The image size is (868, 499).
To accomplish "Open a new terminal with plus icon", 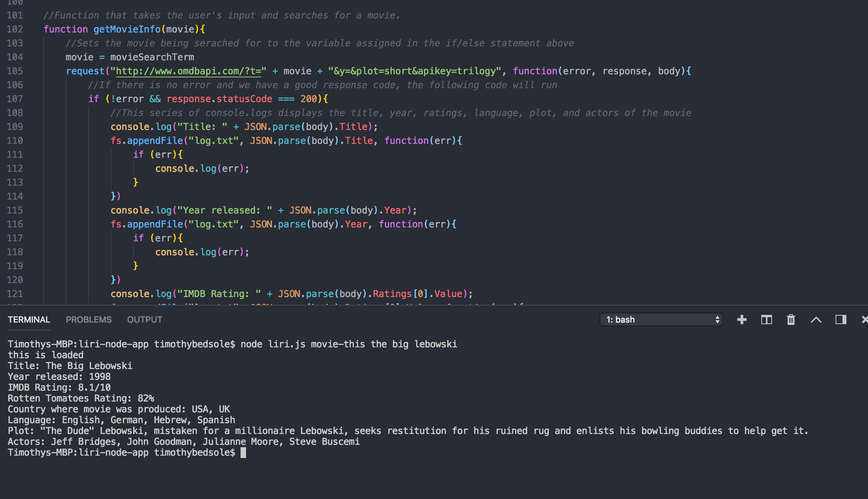I will (742, 320).
